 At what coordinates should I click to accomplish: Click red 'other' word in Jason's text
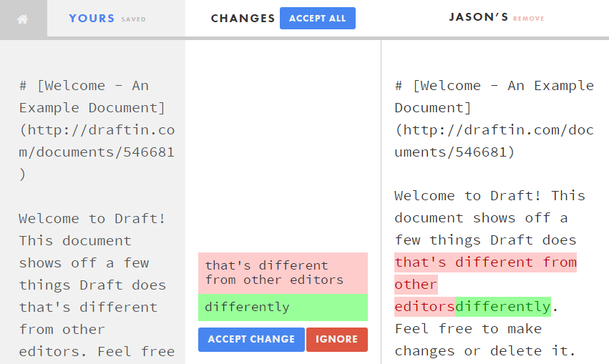[x=416, y=285]
